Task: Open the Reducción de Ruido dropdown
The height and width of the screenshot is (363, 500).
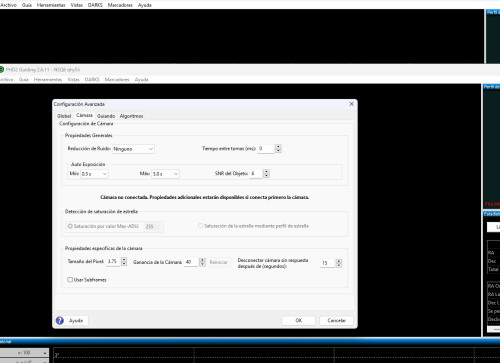Action: [x=133, y=149]
